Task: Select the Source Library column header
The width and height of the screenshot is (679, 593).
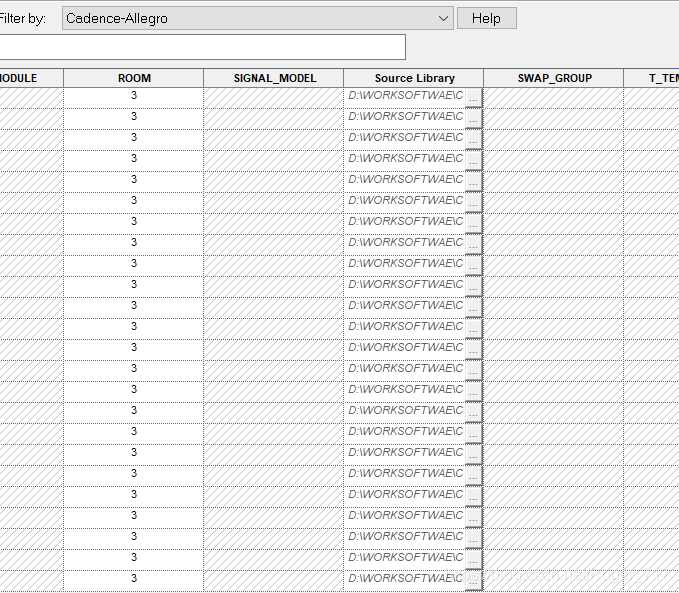Action: tap(414, 78)
